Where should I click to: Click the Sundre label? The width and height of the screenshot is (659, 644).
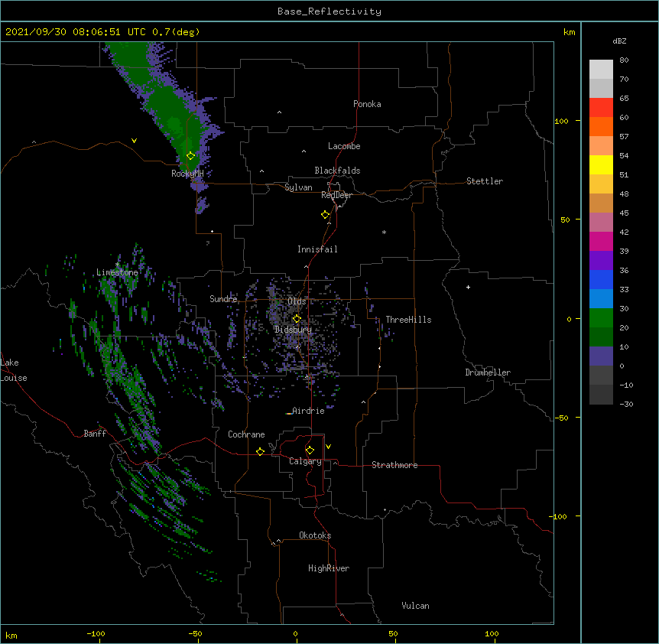(x=223, y=299)
